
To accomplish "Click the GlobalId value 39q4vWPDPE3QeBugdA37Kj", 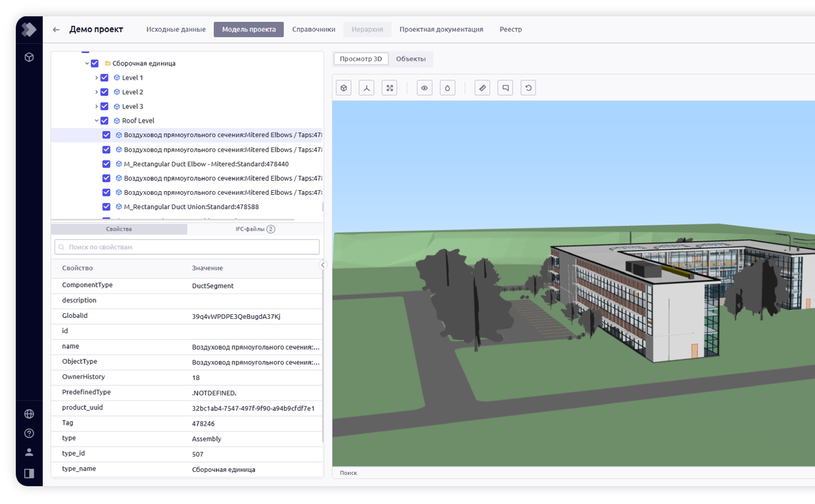I will pos(236,316).
